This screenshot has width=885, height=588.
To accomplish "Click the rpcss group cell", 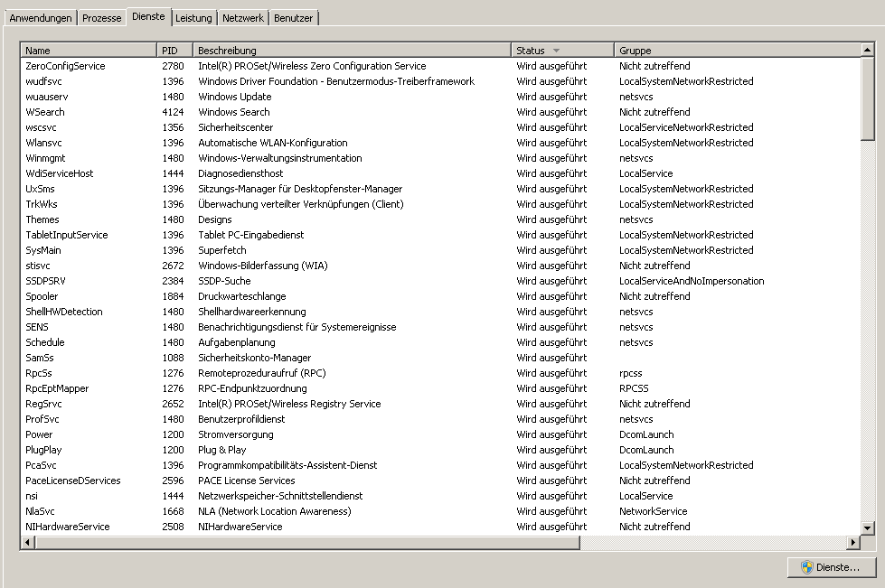I will pyautogui.click(x=630, y=373).
